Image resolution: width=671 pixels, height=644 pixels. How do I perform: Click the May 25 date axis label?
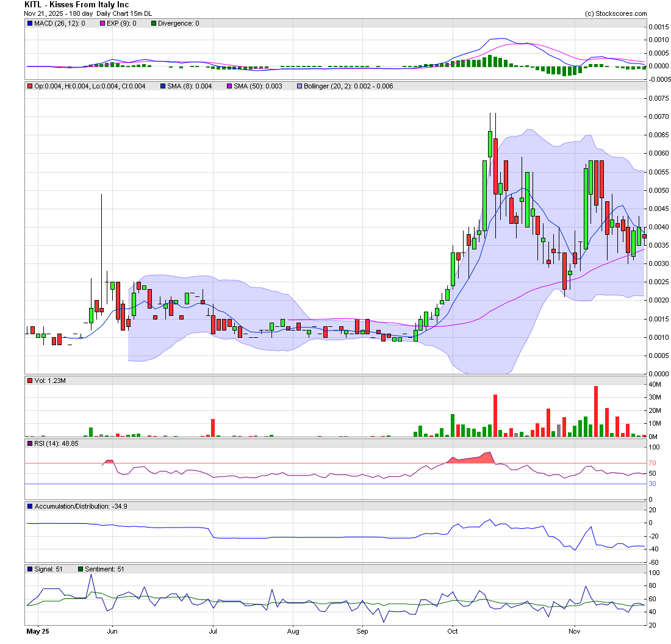pos(38,632)
